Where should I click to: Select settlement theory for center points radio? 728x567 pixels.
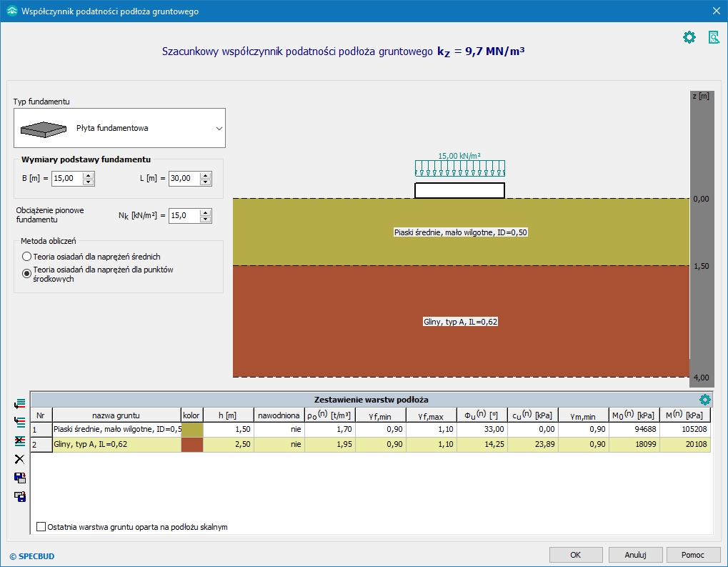coord(26,273)
